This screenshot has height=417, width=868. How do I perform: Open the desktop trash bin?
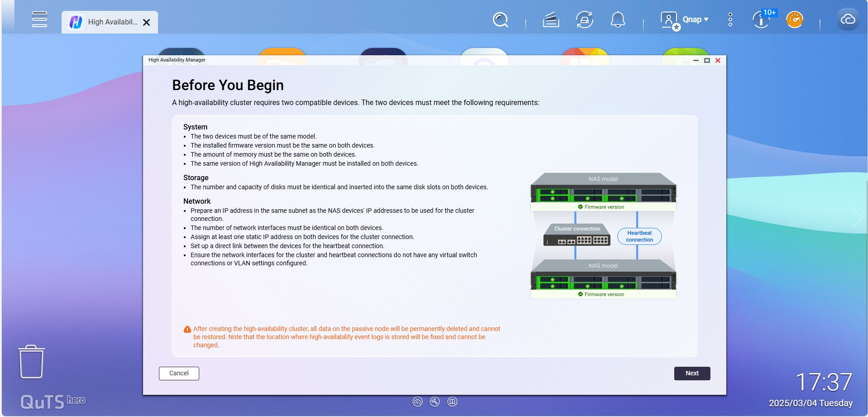pos(31,361)
